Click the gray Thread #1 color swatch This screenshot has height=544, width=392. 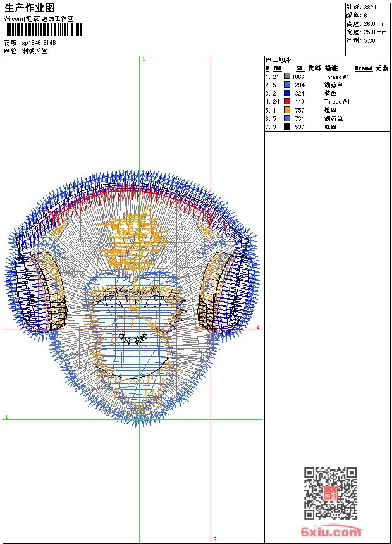coord(287,77)
